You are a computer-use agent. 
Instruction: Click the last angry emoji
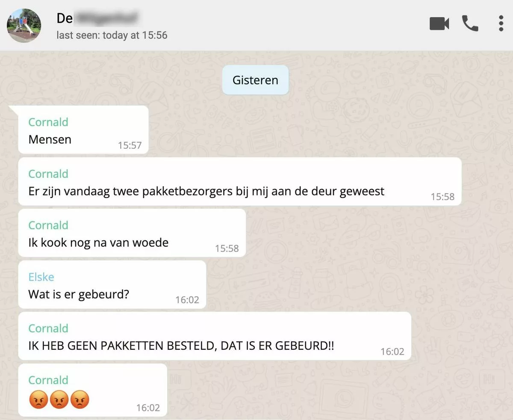[80, 399]
